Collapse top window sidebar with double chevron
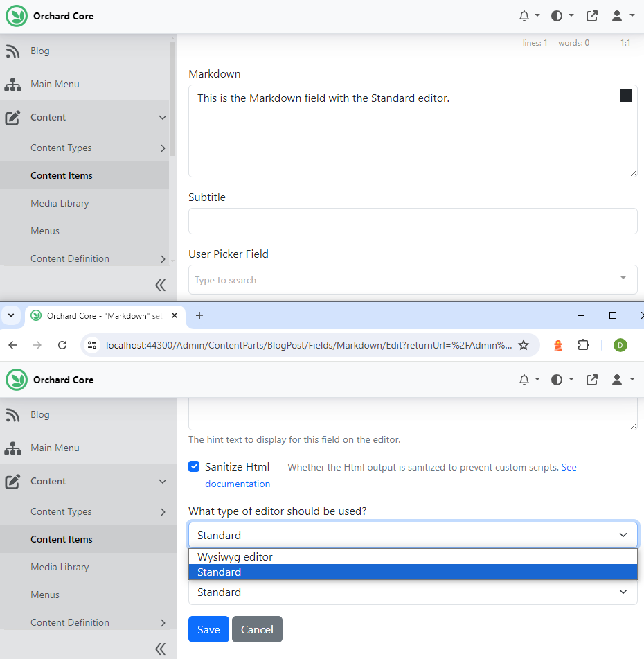 161,285
